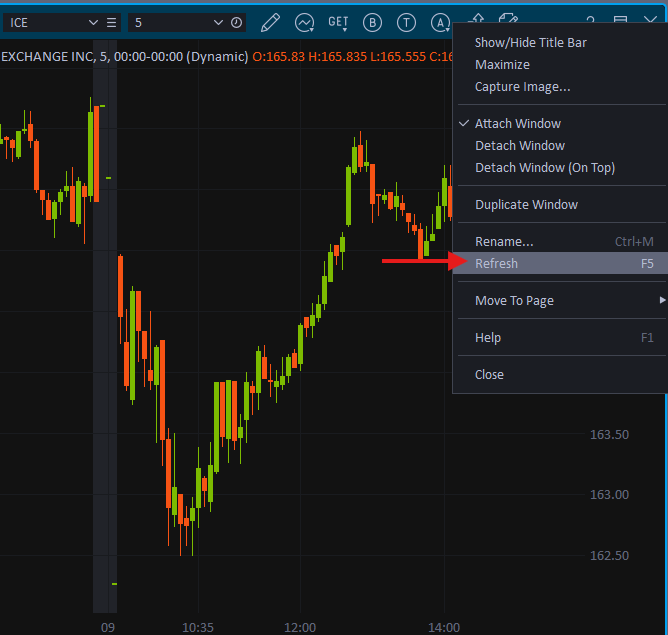668x635 pixels.
Task: Select Capture Image... from menu
Action: pos(522,87)
